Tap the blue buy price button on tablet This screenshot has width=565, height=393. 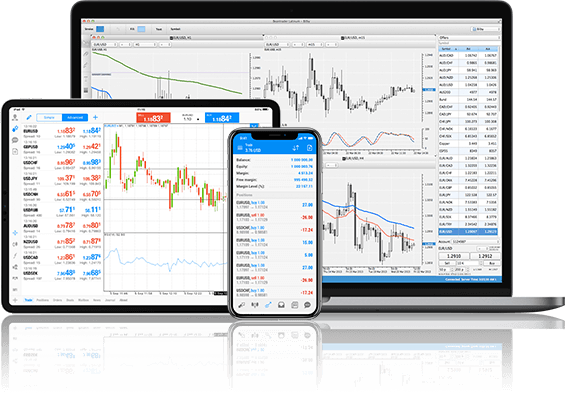[x=222, y=118]
